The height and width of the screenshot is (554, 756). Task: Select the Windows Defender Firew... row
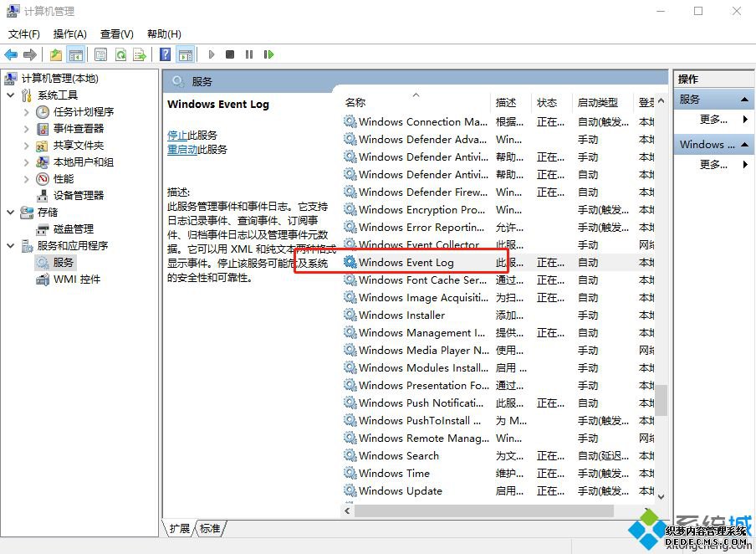tap(498, 192)
